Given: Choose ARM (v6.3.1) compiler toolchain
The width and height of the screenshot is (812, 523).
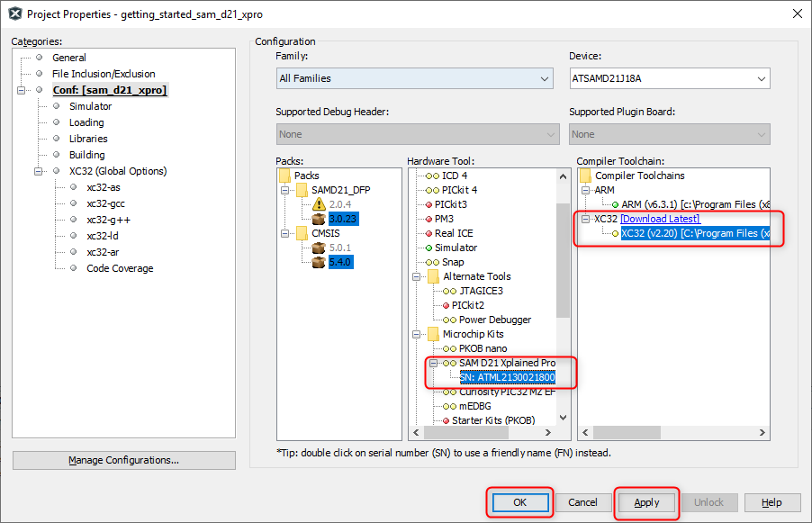Looking at the screenshot, I should pos(689,204).
